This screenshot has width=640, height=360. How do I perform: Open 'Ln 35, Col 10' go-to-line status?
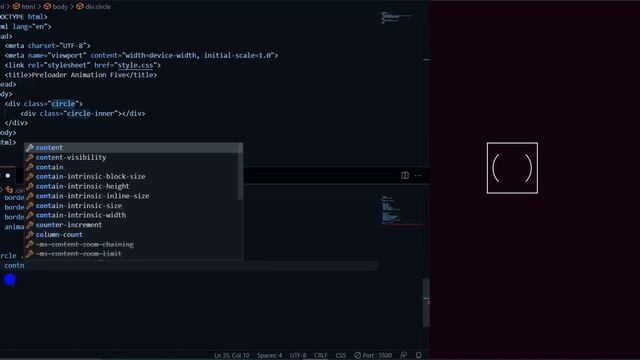231,356
